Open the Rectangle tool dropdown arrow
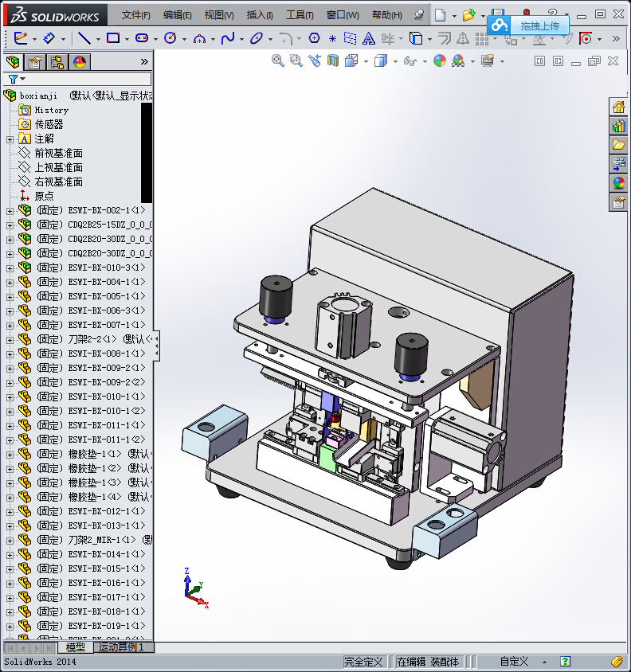This screenshot has width=631, height=672. click(x=127, y=39)
